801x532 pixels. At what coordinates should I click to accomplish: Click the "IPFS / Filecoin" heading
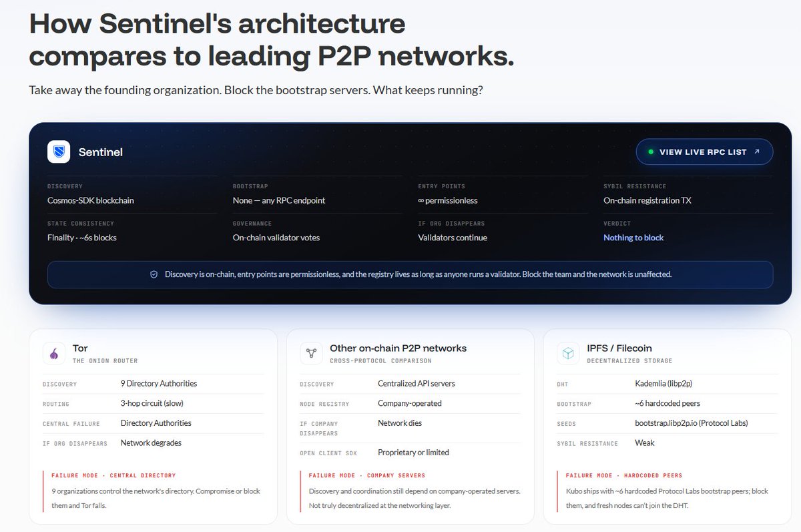pos(619,348)
